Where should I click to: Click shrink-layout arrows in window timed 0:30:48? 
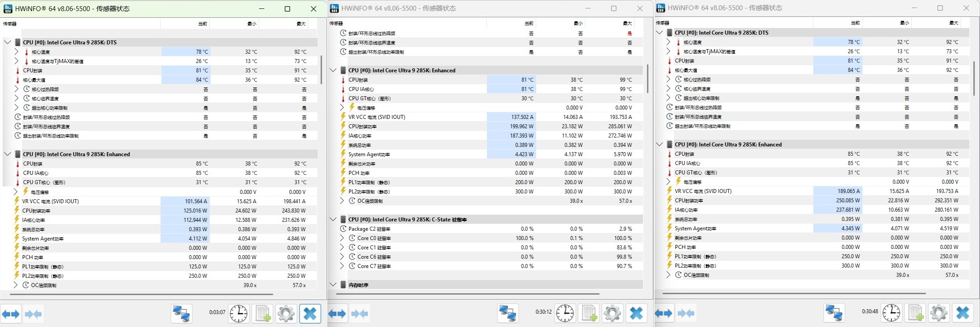click(x=686, y=313)
